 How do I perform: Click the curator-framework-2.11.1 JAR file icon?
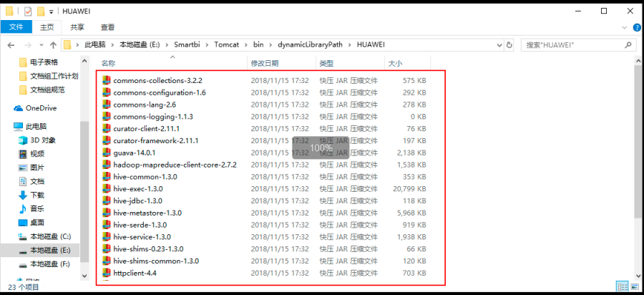pos(107,140)
